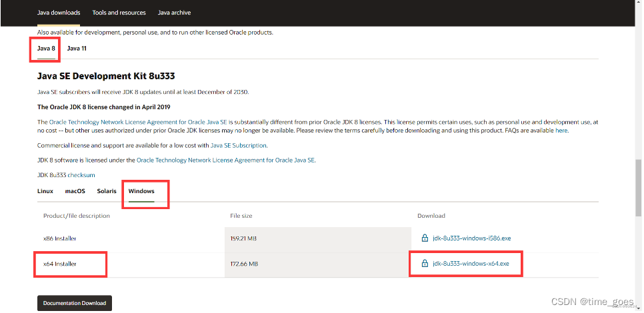Open the Tools and resources tab
Image resolution: width=644 pixels, height=313 pixels.
point(119,13)
